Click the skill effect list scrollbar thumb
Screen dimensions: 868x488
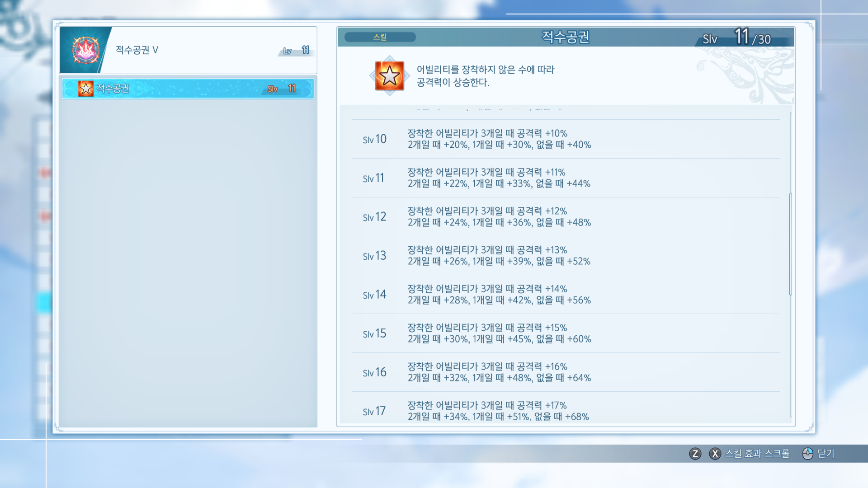(790, 244)
